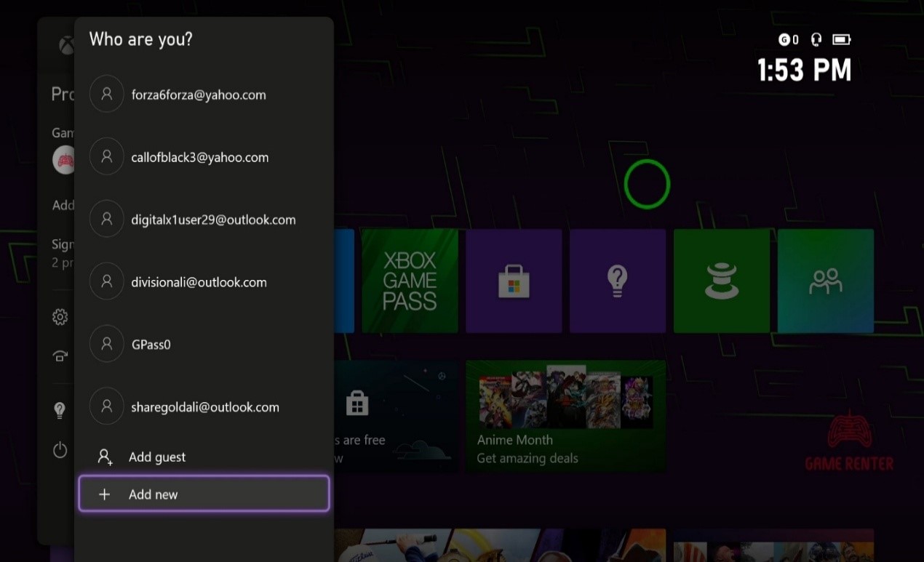Open the Microsoft Store tile
Screen dimensions: 924x562
pos(514,281)
